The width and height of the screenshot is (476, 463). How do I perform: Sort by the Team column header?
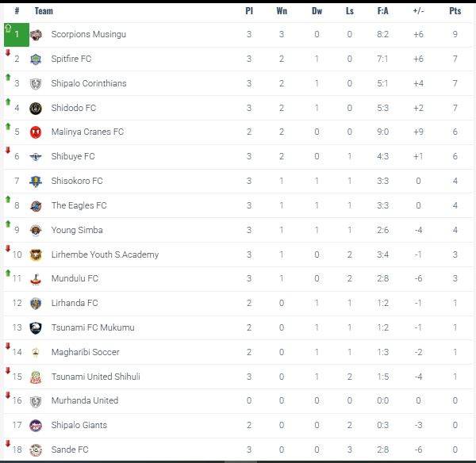coord(44,11)
